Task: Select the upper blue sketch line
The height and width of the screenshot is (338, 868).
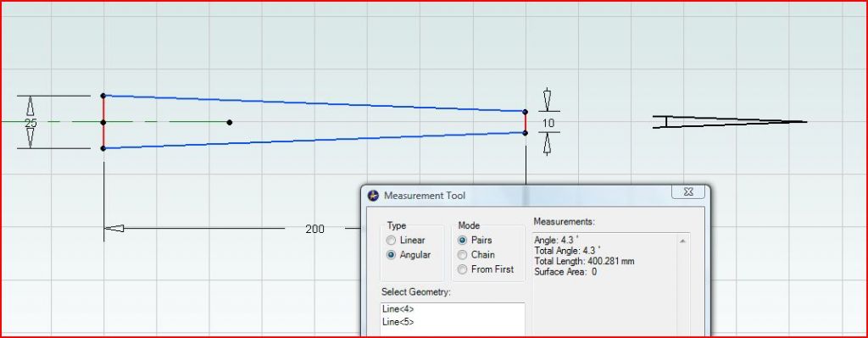Action: (x=314, y=103)
